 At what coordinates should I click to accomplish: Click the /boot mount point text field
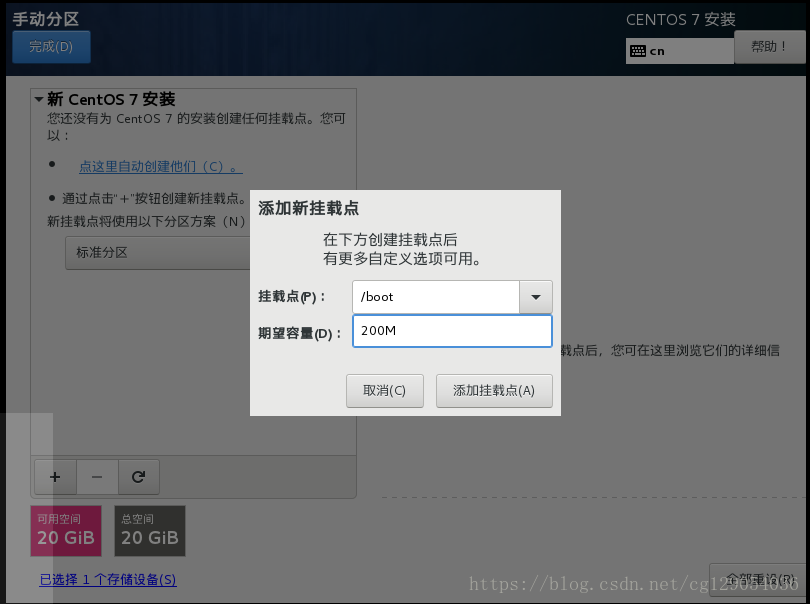pos(435,297)
